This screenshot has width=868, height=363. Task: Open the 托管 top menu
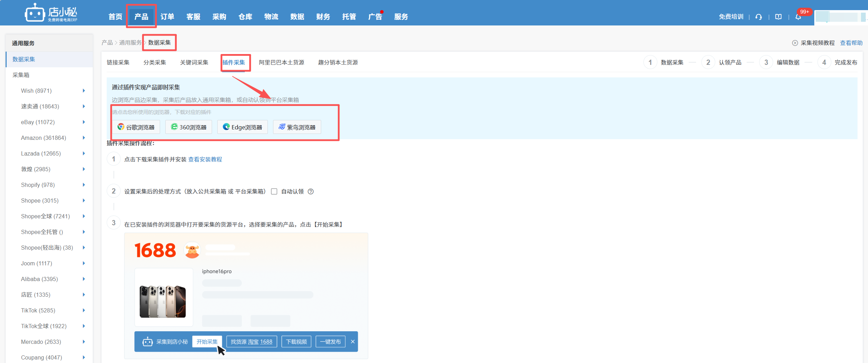point(349,17)
